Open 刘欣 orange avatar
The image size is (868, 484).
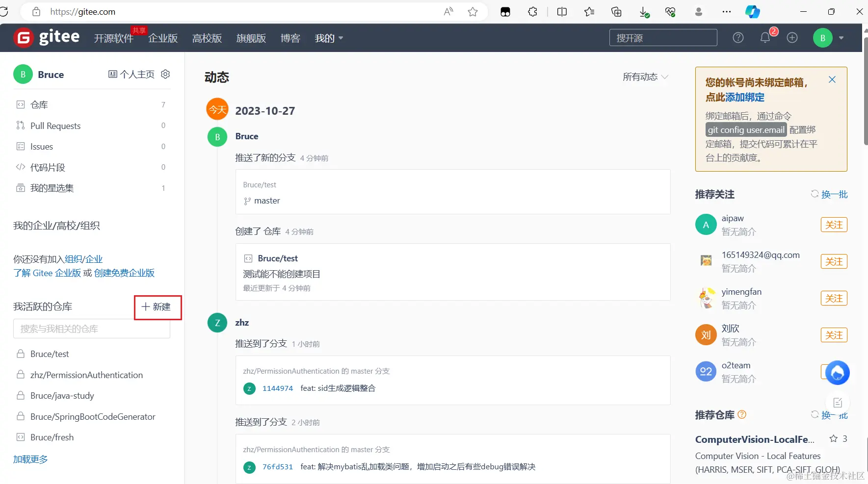coord(706,335)
